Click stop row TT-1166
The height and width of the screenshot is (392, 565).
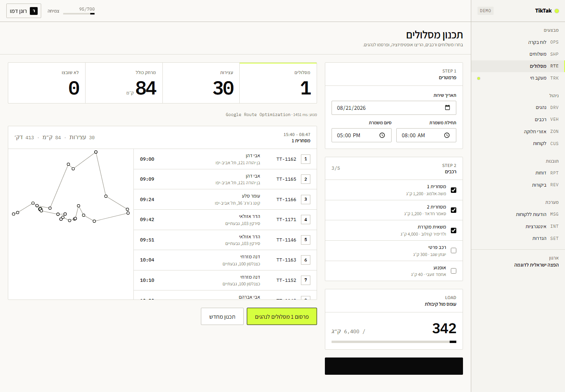pos(225,200)
